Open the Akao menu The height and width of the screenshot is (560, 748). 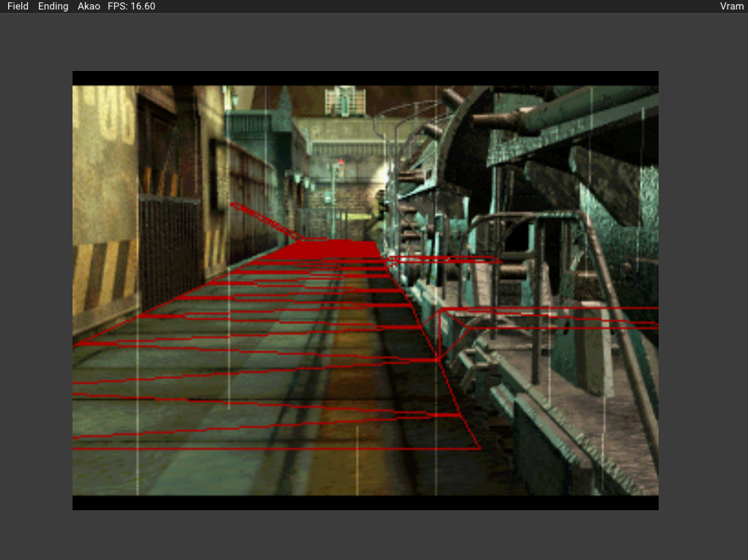89,6
